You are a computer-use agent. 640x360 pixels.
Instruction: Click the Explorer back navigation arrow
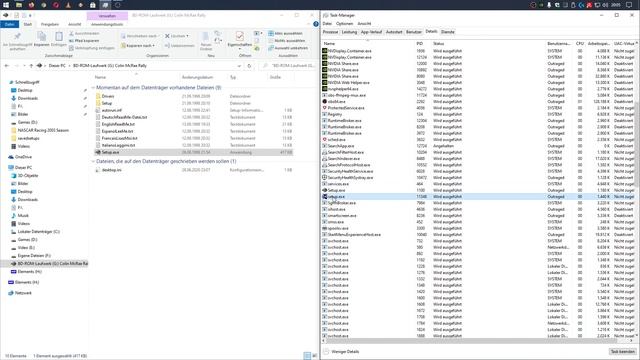coord(7,66)
